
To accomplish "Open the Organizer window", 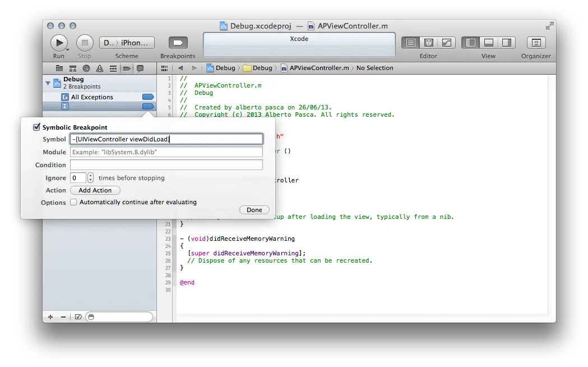I will click(x=536, y=43).
